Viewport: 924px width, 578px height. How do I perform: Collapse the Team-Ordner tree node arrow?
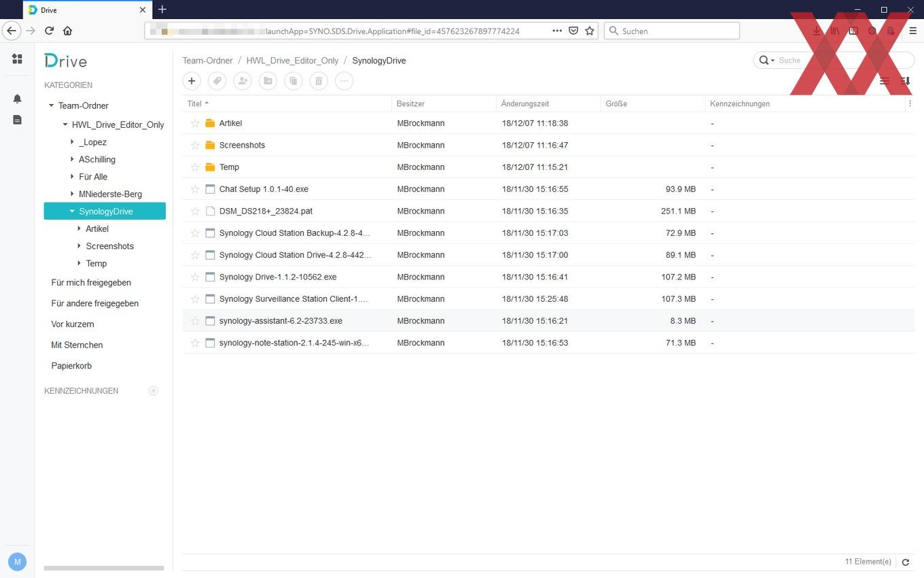click(51, 105)
